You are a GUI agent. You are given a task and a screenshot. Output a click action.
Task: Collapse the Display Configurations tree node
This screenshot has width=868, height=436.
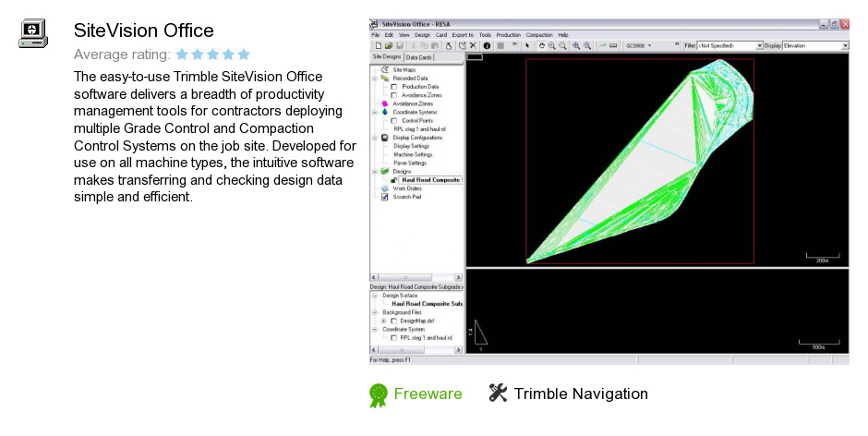375,138
